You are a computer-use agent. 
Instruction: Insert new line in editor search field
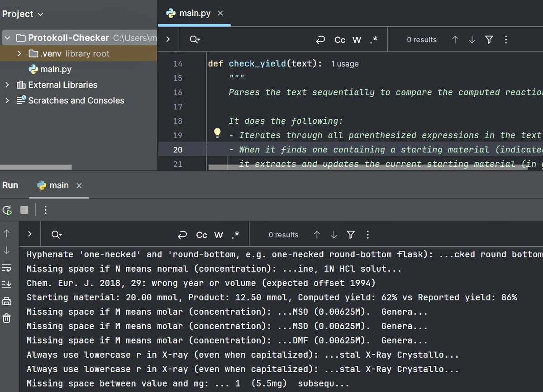[x=320, y=40]
